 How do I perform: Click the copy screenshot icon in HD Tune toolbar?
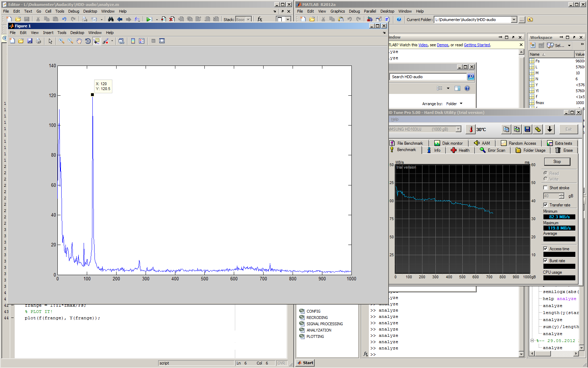(517, 129)
